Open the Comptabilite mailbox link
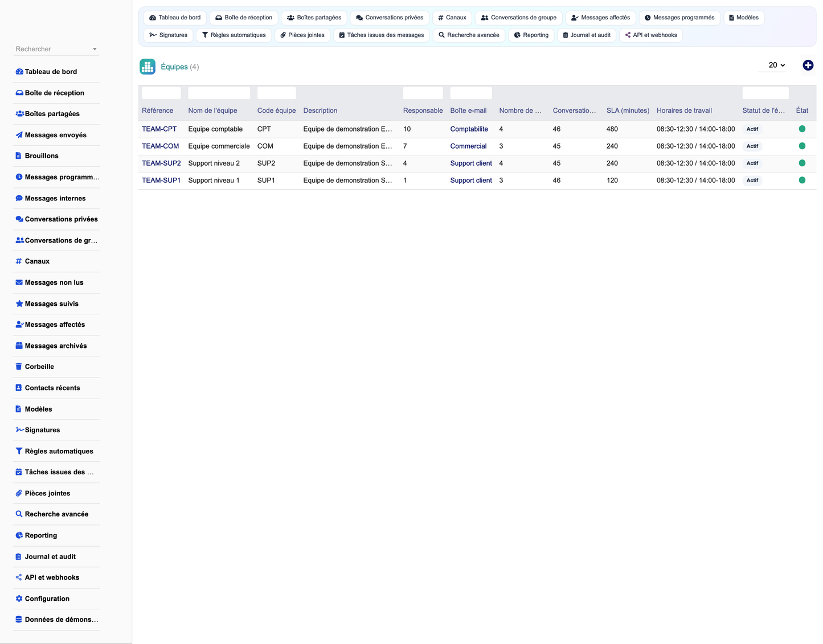The image size is (823, 644). tap(469, 129)
